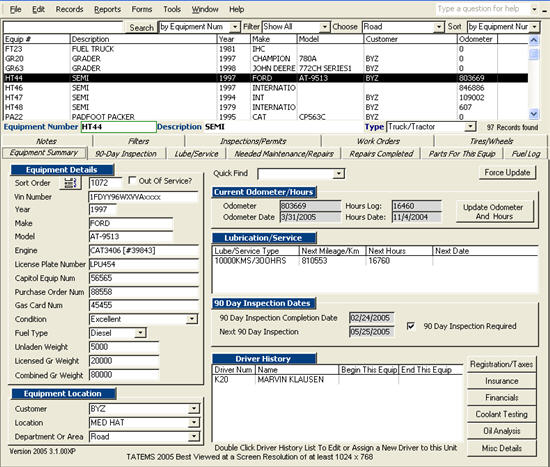This screenshot has height=467, width=550.
Task: Open the Edit menu
Action: pos(38,9)
